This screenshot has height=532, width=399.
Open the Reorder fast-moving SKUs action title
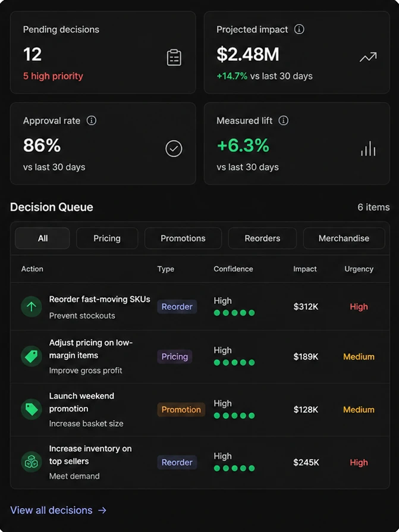click(100, 299)
